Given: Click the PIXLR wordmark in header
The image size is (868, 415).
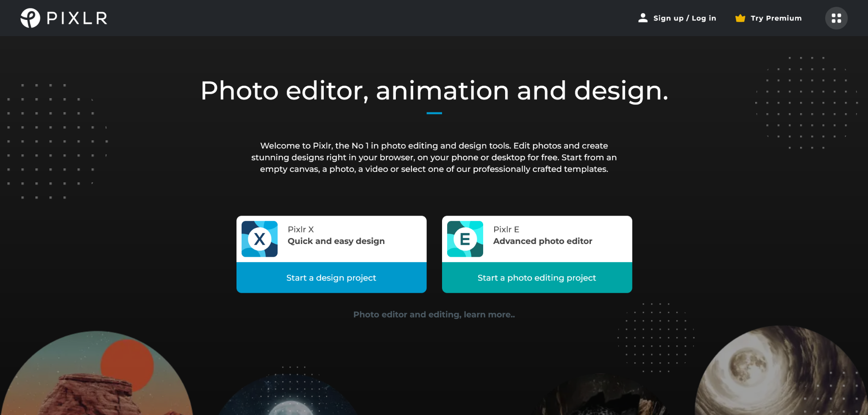Looking at the screenshot, I should tap(77, 18).
